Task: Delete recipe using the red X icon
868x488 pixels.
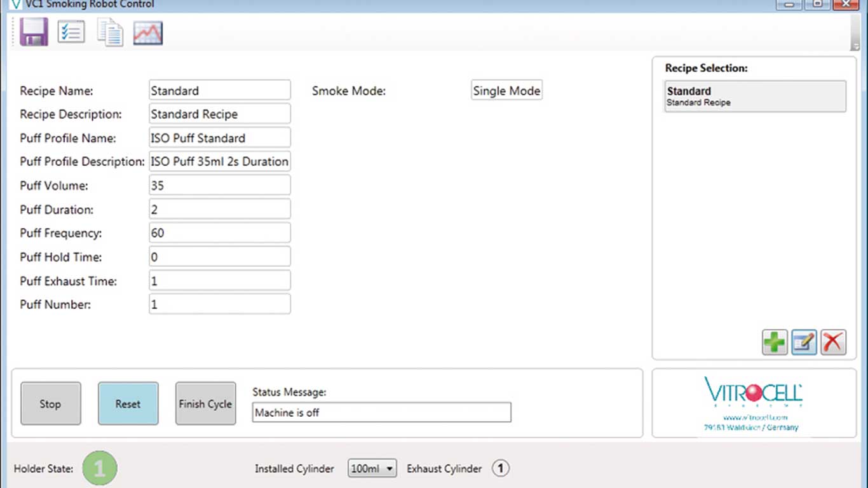Action: pyautogui.click(x=833, y=342)
